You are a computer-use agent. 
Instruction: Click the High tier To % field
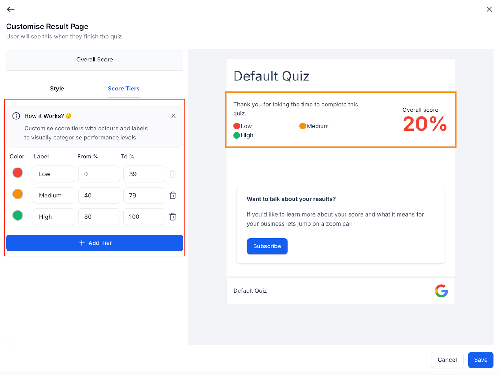[x=144, y=217]
